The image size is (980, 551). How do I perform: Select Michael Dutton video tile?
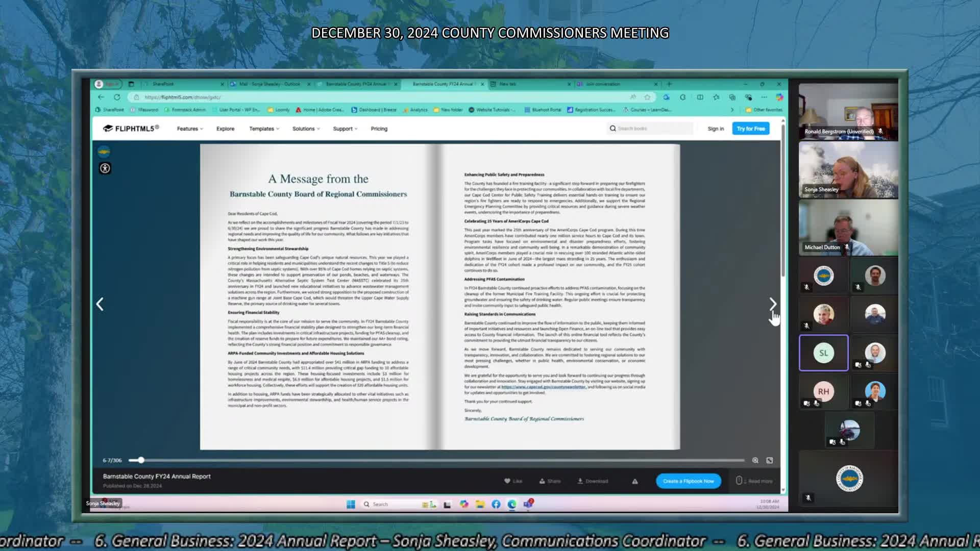click(x=848, y=228)
